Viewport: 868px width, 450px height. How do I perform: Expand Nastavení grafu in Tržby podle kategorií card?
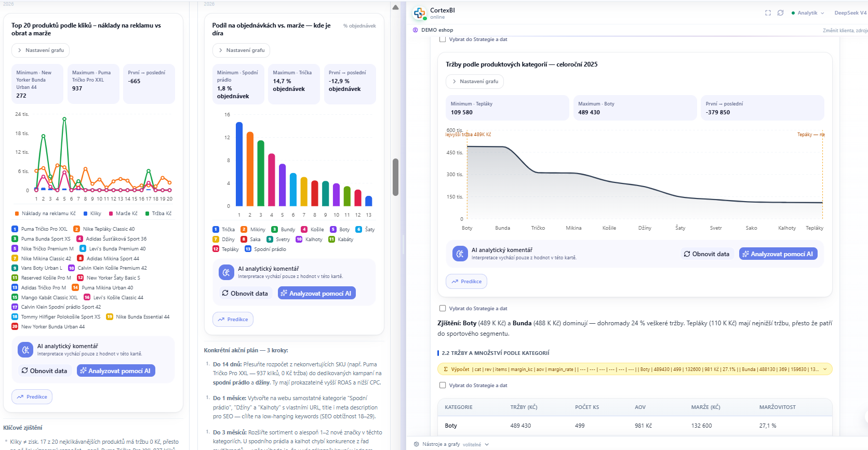pos(475,82)
